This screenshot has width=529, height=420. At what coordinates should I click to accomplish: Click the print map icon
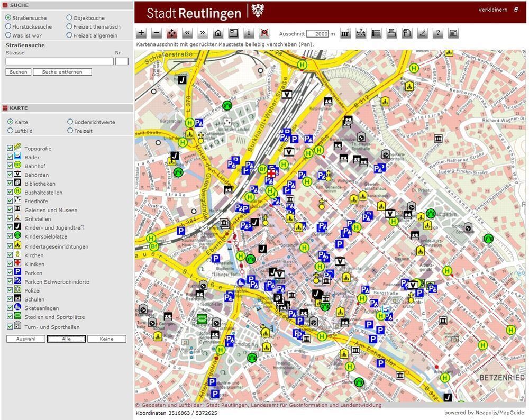(391, 33)
